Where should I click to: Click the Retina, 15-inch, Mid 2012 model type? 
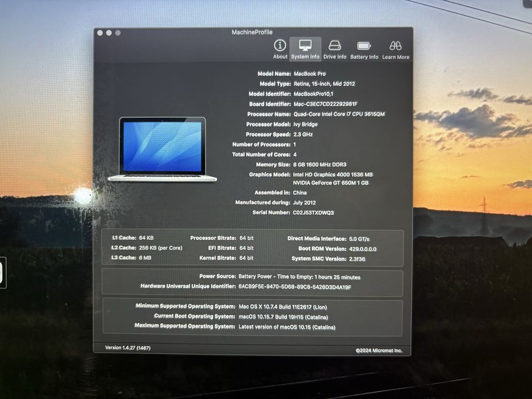(x=324, y=84)
